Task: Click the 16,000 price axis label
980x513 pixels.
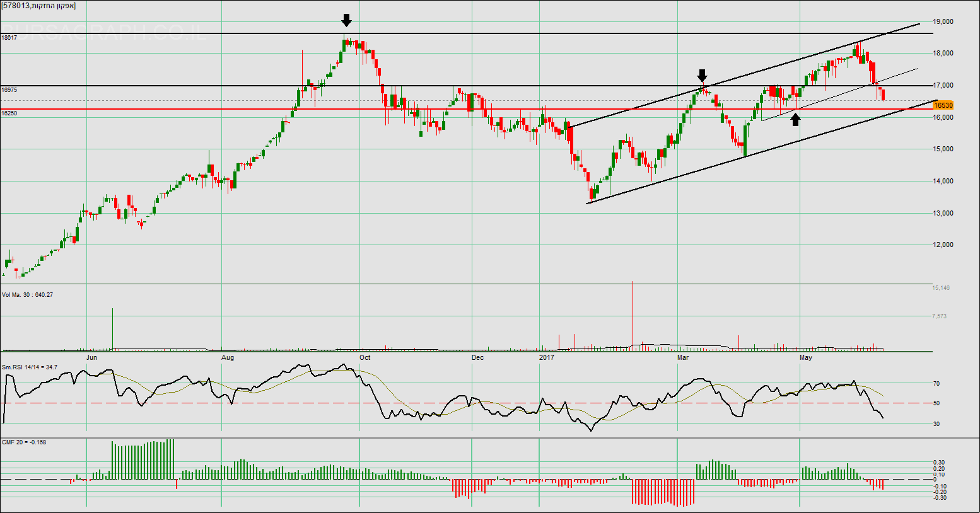Action: pyautogui.click(x=944, y=117)
